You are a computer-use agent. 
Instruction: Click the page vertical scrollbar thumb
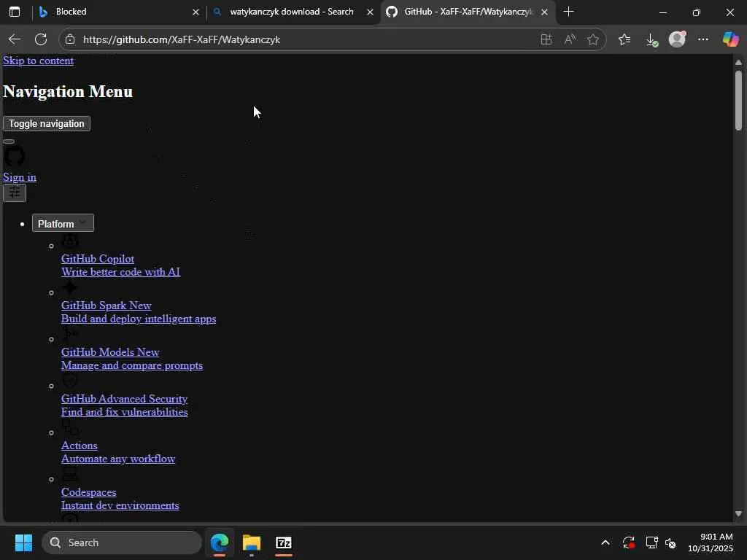pyautogui.click(x=738, y=100)
